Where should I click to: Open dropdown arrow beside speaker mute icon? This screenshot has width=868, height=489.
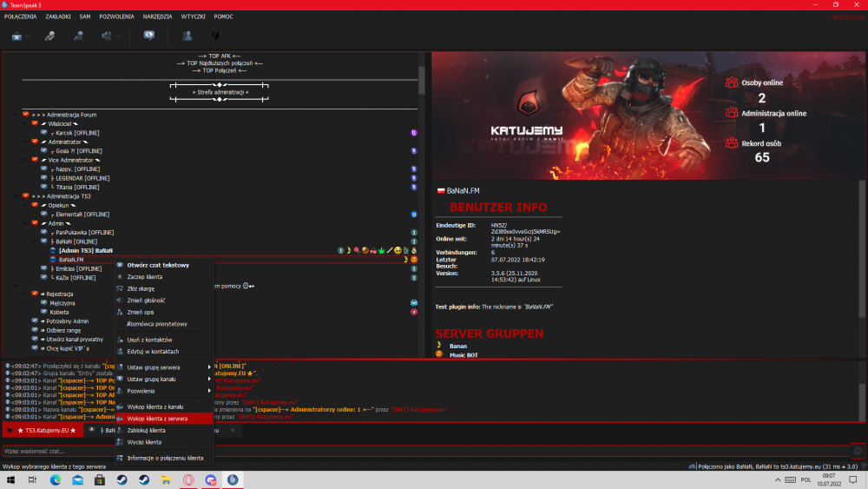click(x=117, y=36)
